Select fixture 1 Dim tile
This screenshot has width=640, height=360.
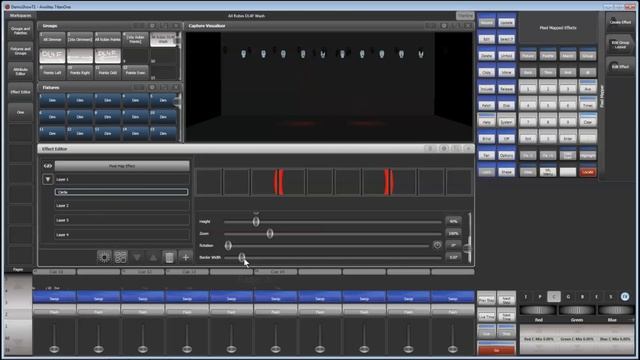(52, 100)
